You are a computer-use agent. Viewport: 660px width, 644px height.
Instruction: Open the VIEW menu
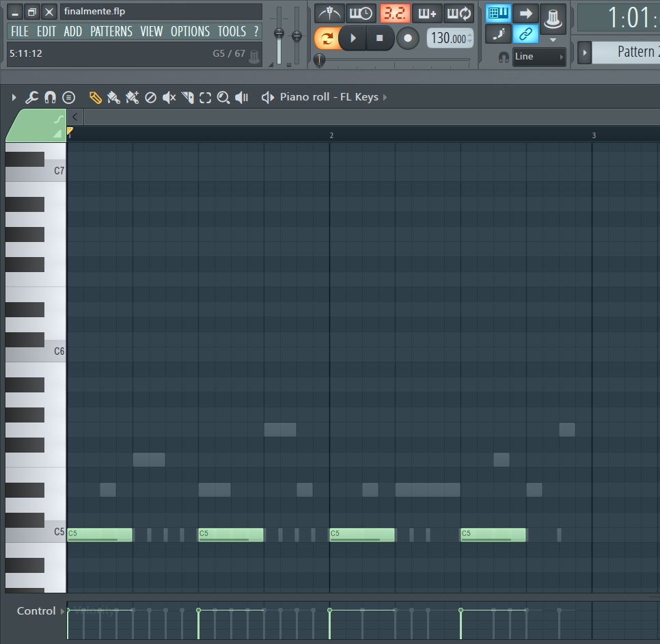tap(152, 31)
